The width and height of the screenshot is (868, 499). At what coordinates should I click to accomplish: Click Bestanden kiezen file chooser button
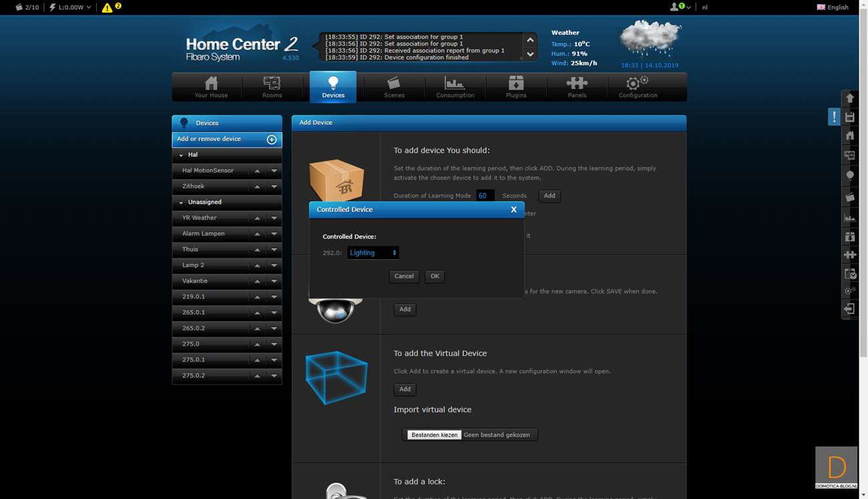[x=434, y=435]
